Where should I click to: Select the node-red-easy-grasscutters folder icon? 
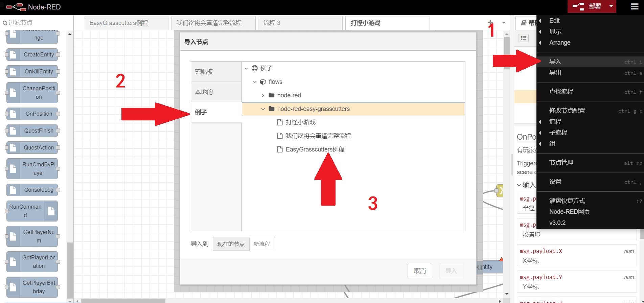(x=271, y=109)
